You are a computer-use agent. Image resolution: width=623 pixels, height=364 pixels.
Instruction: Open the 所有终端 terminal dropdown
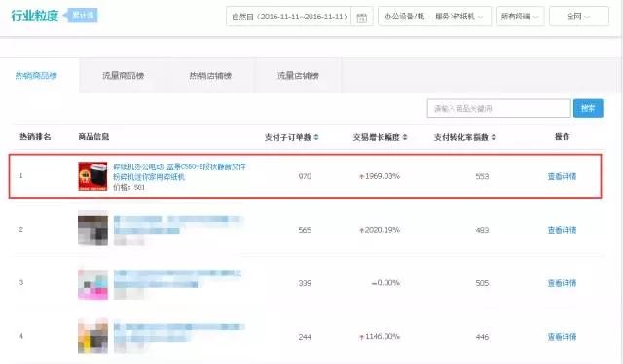pyautogui.click(x=520, y=17)
